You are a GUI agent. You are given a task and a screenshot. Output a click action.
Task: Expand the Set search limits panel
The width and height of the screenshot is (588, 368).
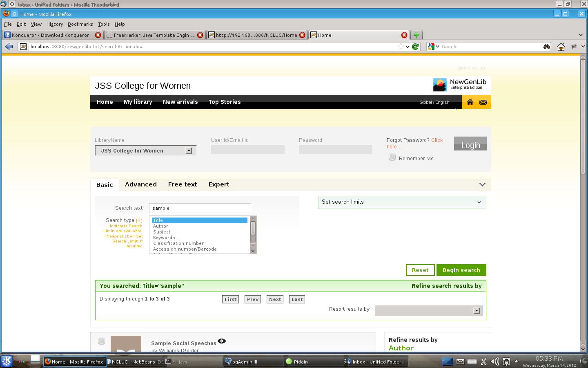click(x=402, y=202)
